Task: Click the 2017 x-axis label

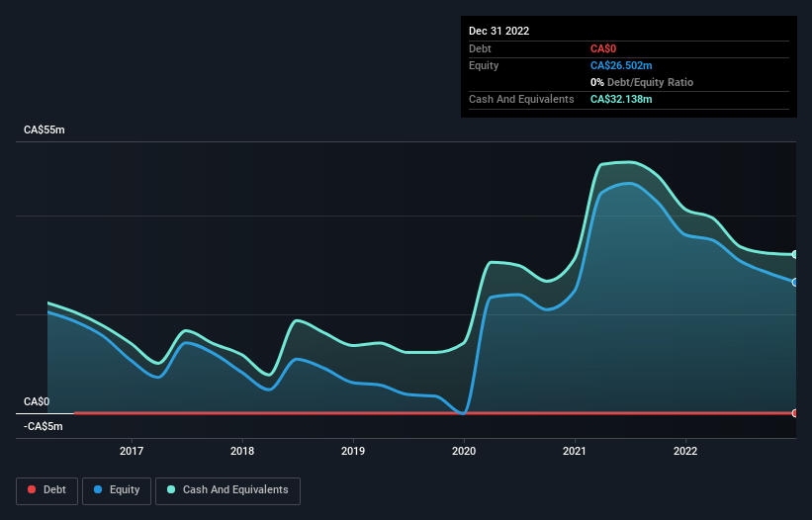Action: point(132,451)
